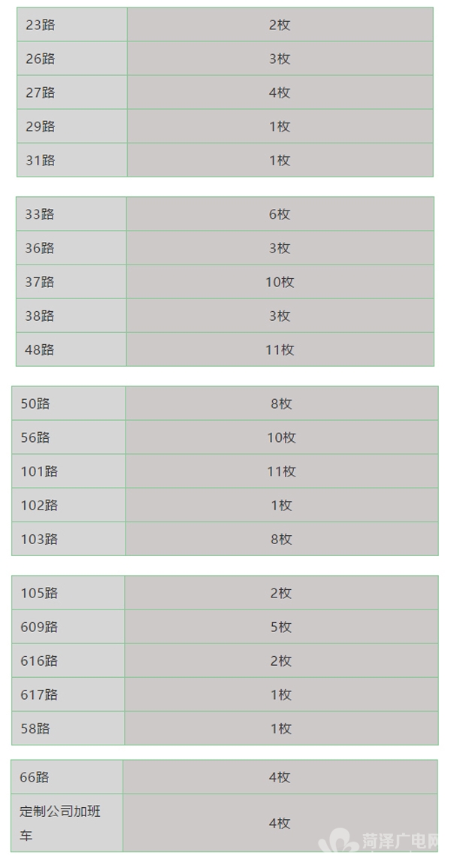
Task: Click the 6枚 count for 33路
Action: 280,214
